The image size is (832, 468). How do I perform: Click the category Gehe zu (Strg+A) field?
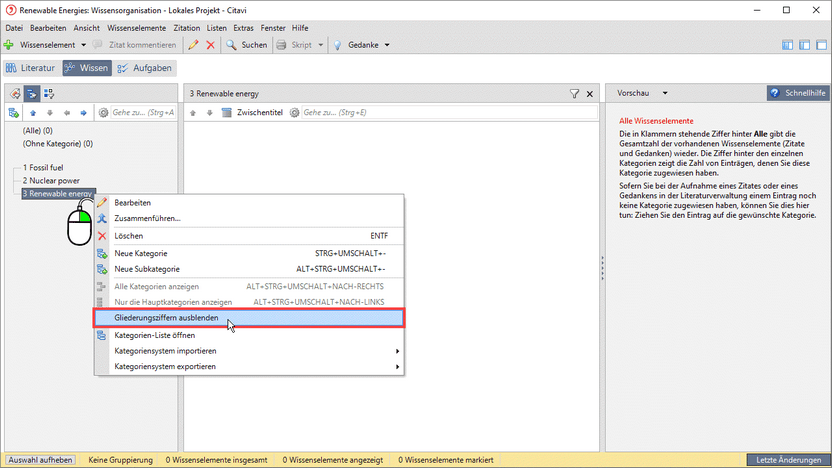pos(143,112)
